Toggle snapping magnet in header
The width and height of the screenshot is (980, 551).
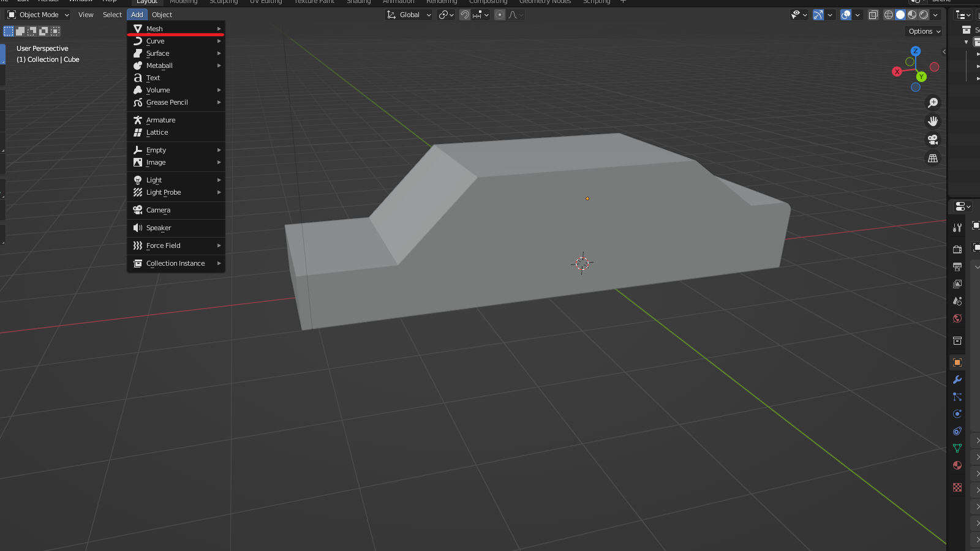[x=465, y=15]
